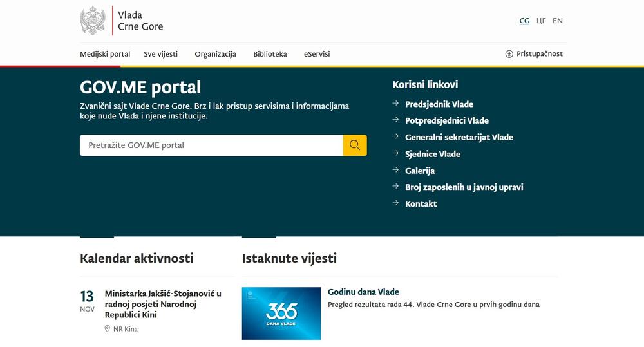This screenshot has width=644, height=347.
Task: Click the location pin icon next to NR Kina
Action: (x=107, y=328)
